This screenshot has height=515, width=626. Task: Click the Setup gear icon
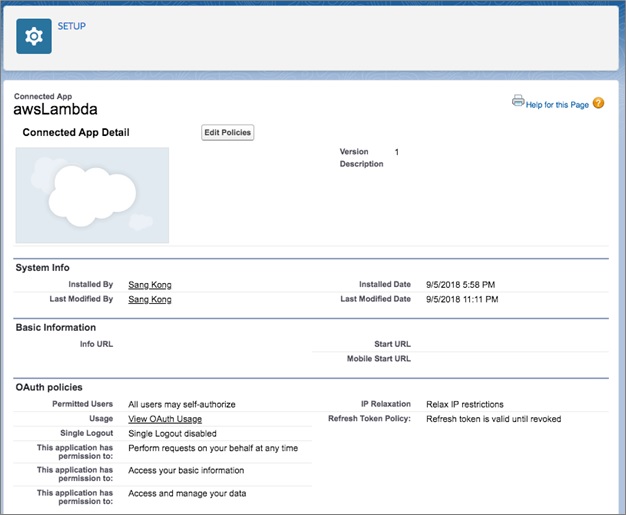tap(34, 36)
